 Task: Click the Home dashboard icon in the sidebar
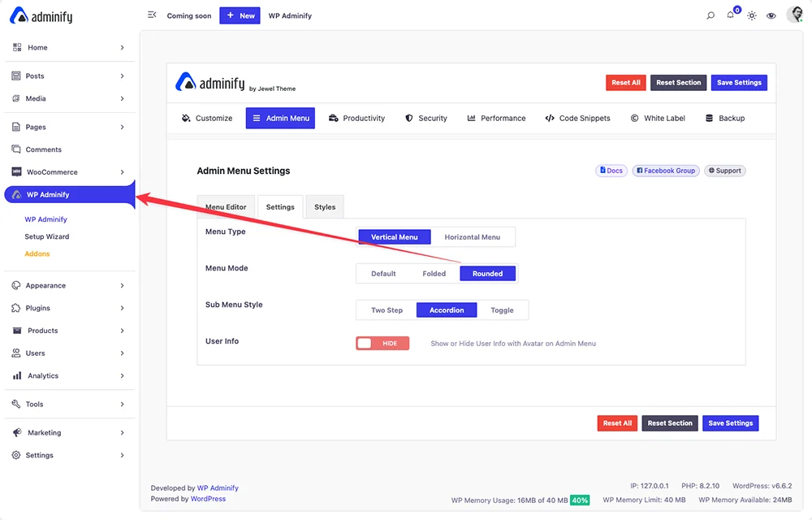click(x=17, y=47)
